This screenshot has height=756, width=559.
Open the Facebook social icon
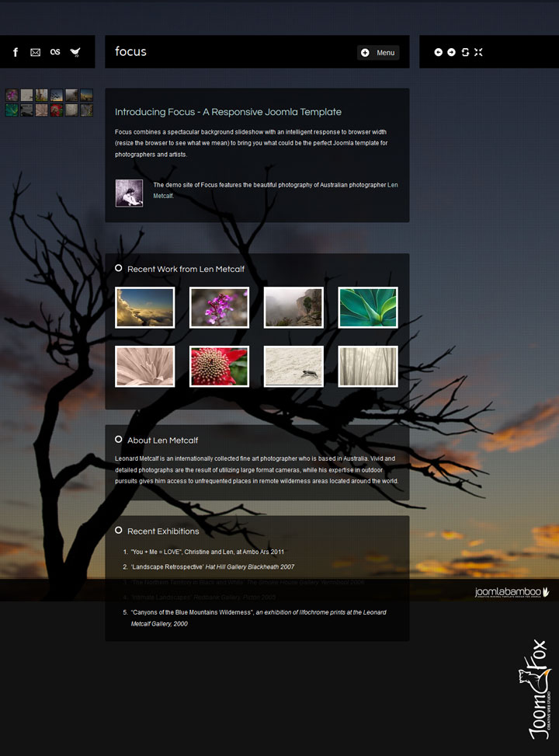(x=16, y=52)
